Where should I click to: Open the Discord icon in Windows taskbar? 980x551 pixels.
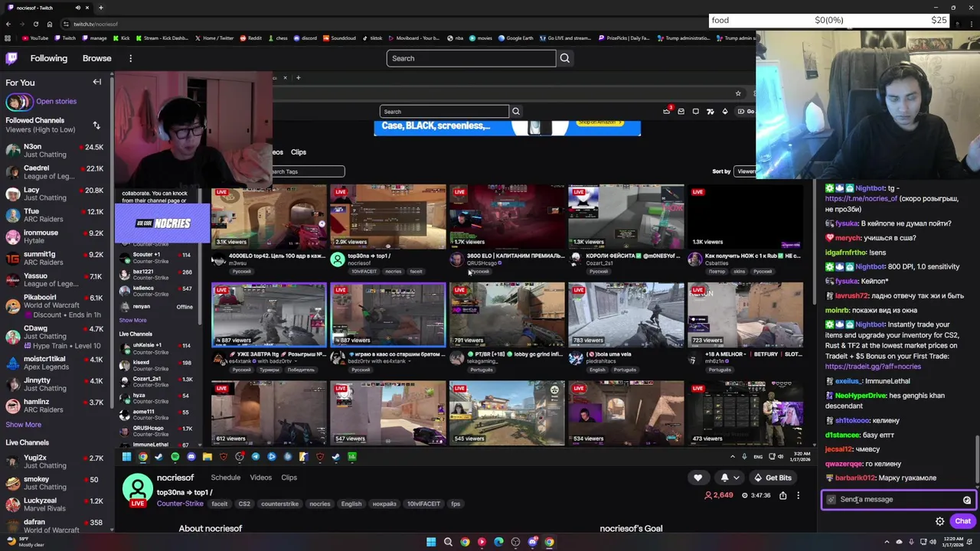click(532, 542)
